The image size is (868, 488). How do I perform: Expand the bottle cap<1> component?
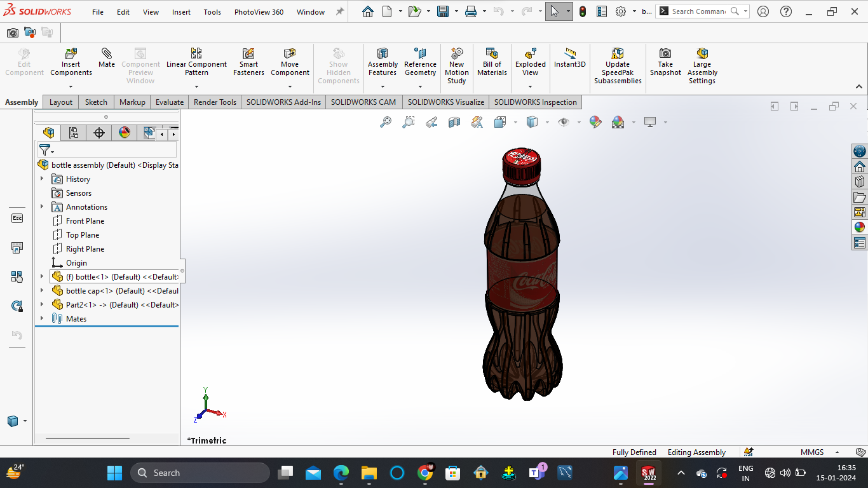click(x=42, y=291)
